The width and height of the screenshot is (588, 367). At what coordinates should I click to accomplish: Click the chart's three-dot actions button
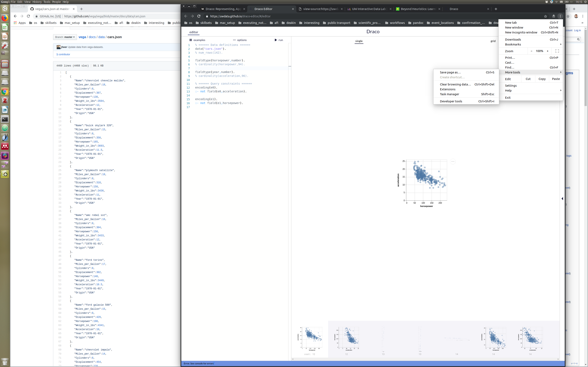point(453,161)
